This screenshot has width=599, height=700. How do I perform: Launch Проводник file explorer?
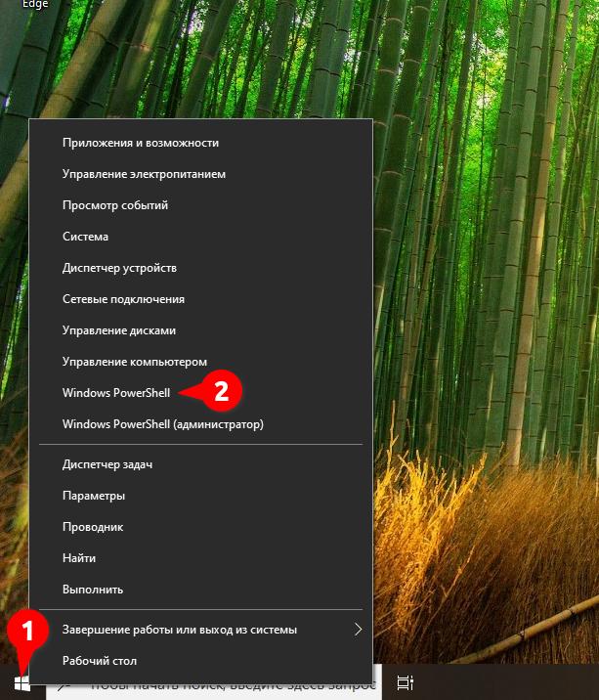pyautogui.click(x=201, y=527)
